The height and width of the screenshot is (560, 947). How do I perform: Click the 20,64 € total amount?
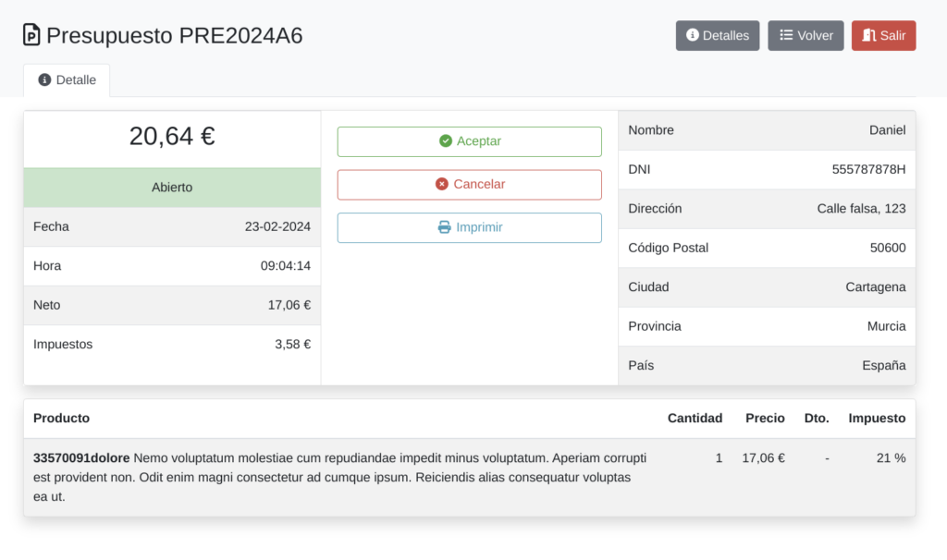point(172,137)
